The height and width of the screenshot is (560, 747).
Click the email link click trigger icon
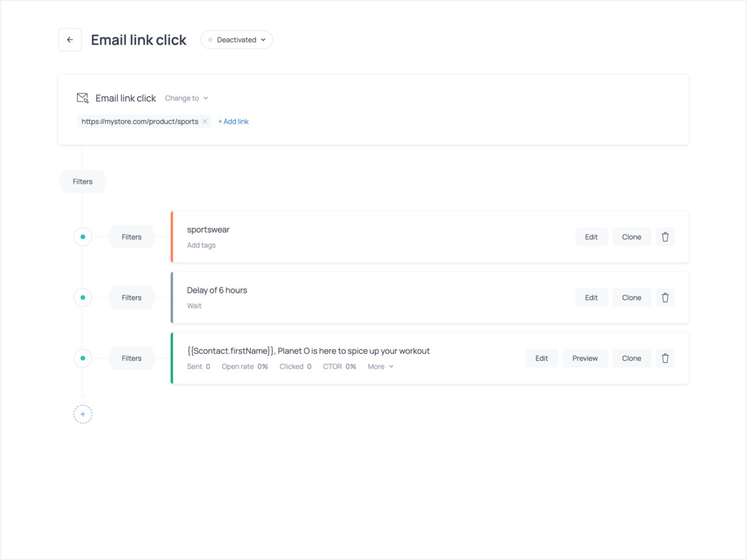point(82,98)
